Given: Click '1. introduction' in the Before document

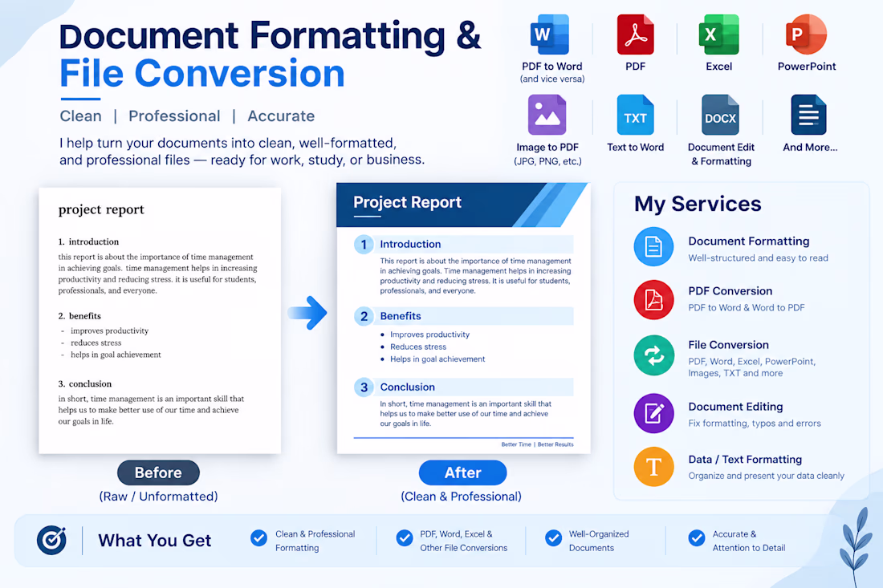Looking at the screenshot, I should tap(88, 242).
